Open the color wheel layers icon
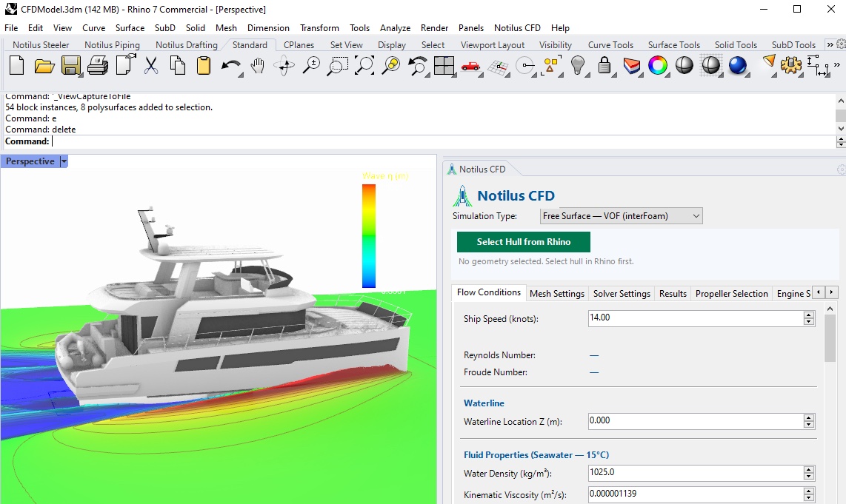Screen dimensions: 846x504 658,66
